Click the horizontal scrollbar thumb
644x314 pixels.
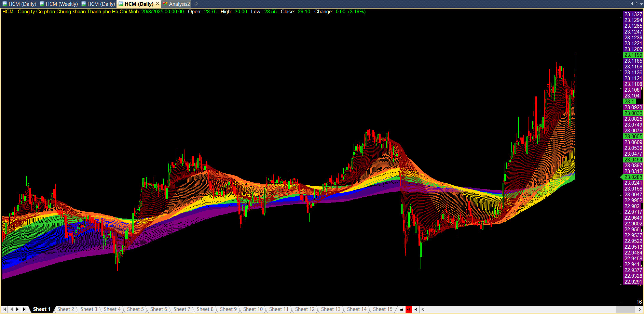tap(625, 309)
